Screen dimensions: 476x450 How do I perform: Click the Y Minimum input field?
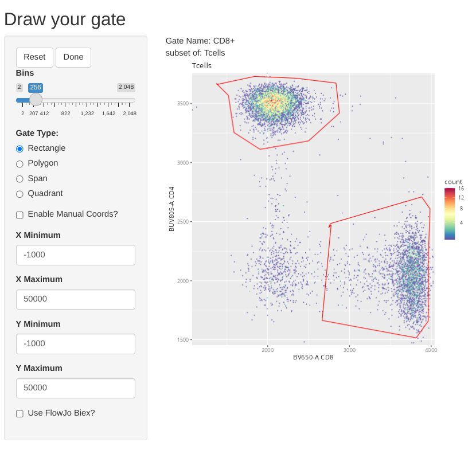pyautogui.click(x=76, y=344)
